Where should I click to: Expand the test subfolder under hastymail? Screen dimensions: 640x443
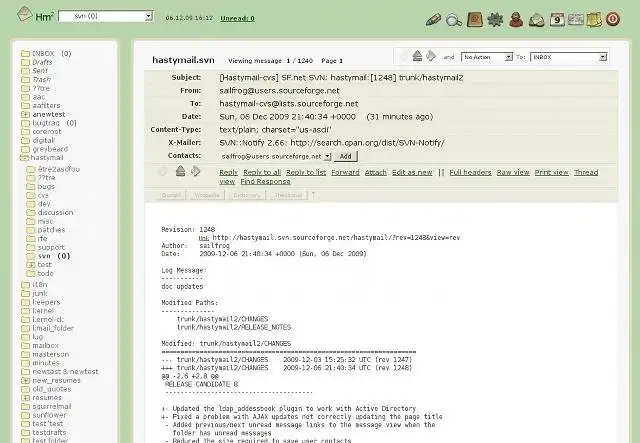pos(31,265)
